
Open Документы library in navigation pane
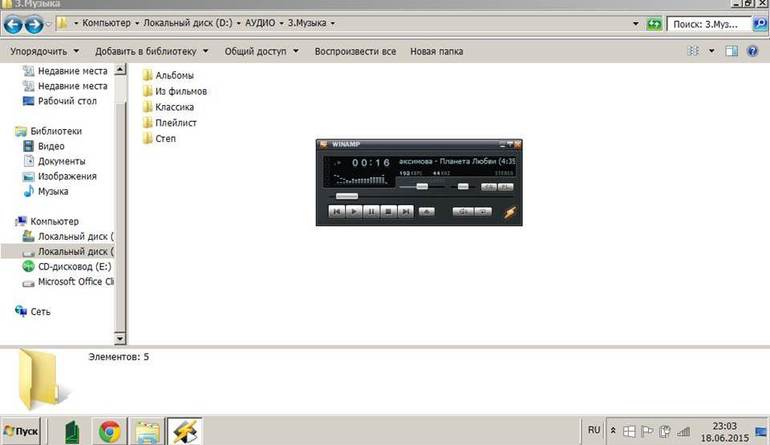click(54, 161)
